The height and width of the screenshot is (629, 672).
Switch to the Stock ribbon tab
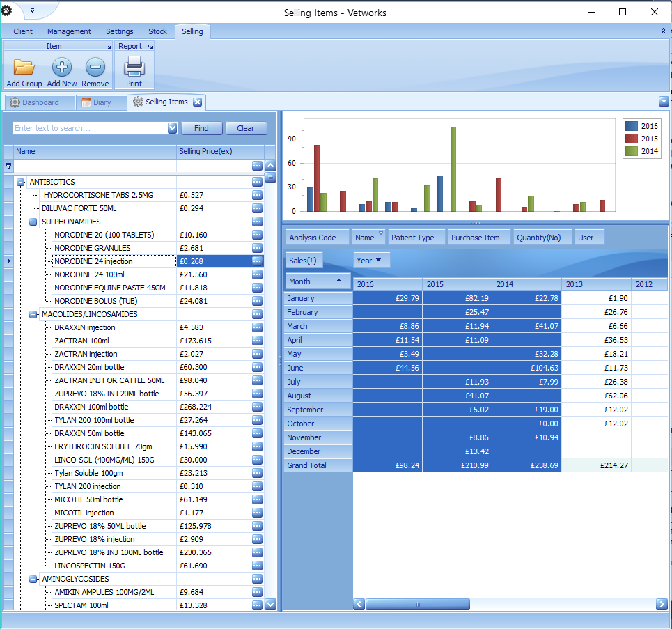coord(157,31)
